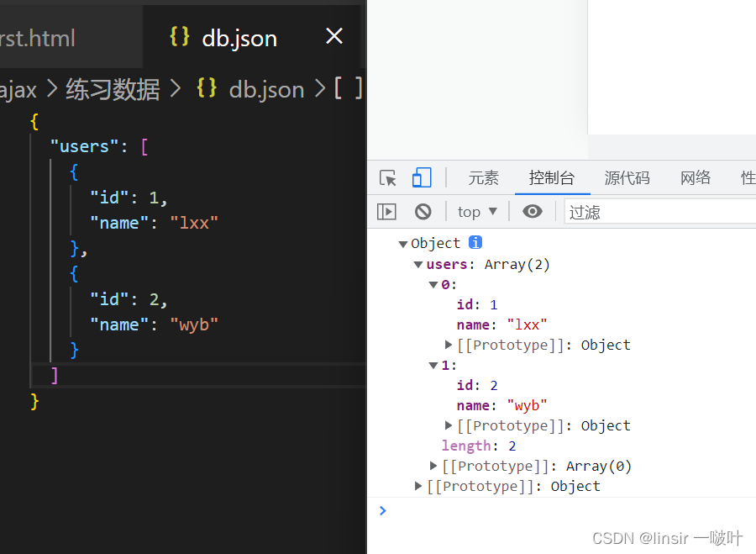Click 练习数据 in the breadcrumb path
Viewport: 756px width, 554px height.
[113, 88]
